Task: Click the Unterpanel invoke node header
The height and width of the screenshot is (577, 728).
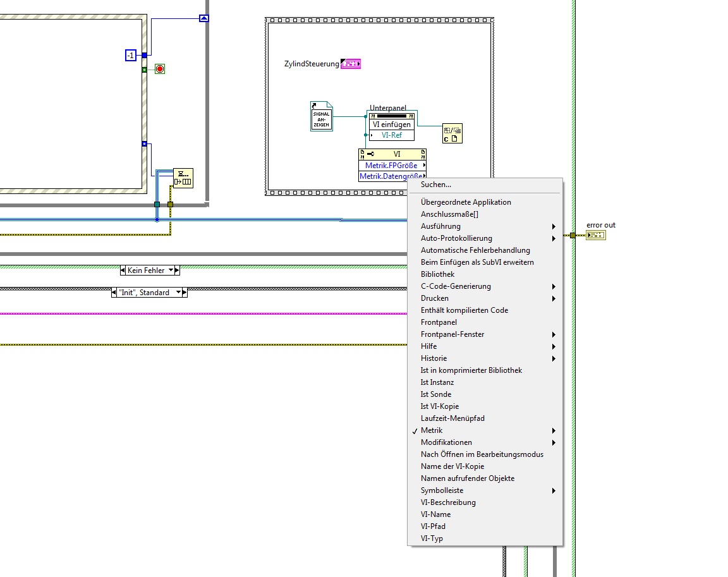Action: (392, 116)
